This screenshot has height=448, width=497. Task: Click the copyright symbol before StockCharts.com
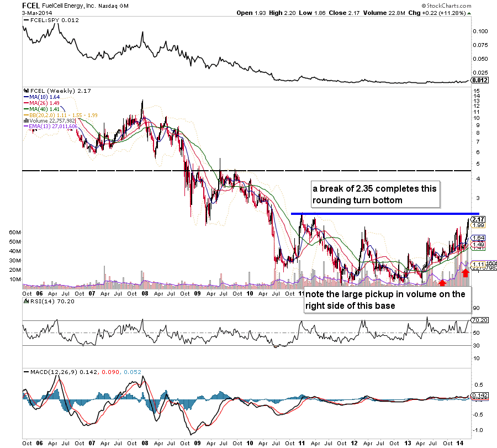[x=424, y=6]
